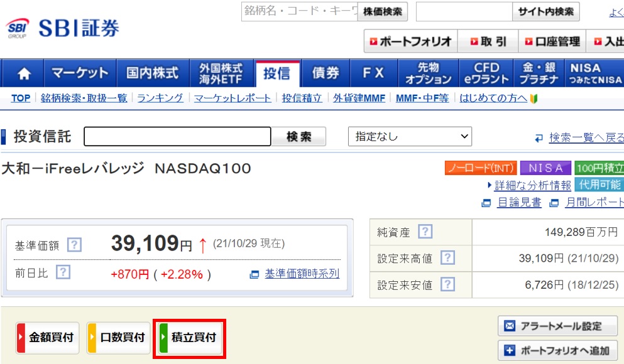Open the 銘柄検索・取扱一覧 link
This screenshot has height=364, width=624.
click(x=84, y=98)
